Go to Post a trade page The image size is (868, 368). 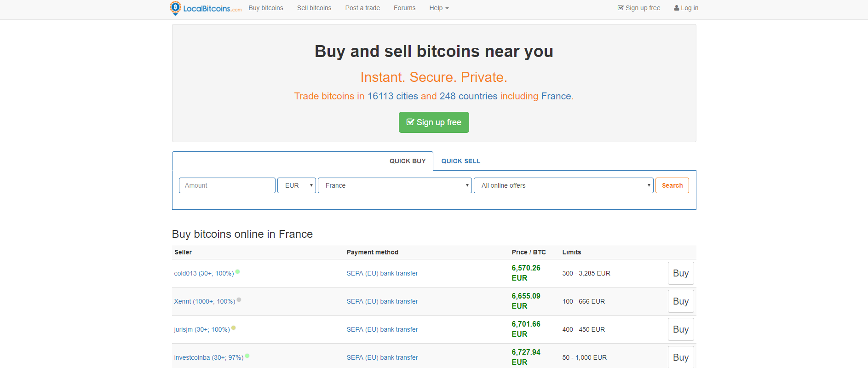click(x=362, y=8)
